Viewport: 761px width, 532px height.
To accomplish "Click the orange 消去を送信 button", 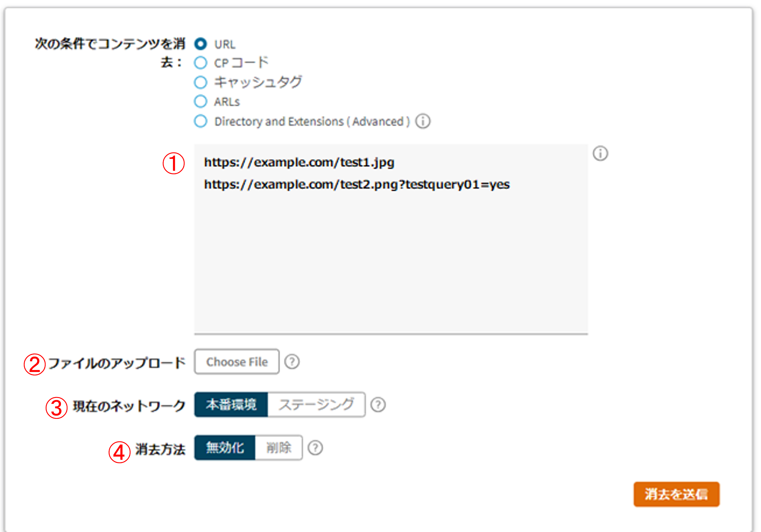I will [x=677, y=494].
